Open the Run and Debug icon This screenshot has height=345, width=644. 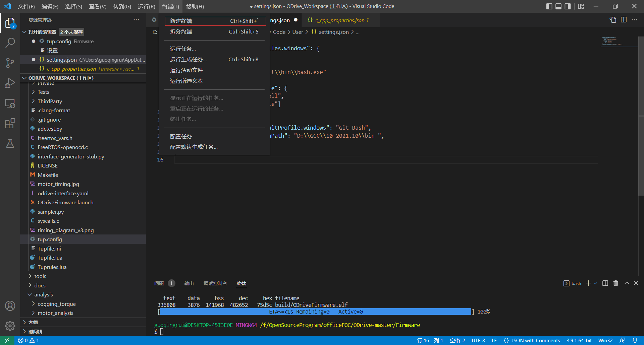[x=10, y=83]
